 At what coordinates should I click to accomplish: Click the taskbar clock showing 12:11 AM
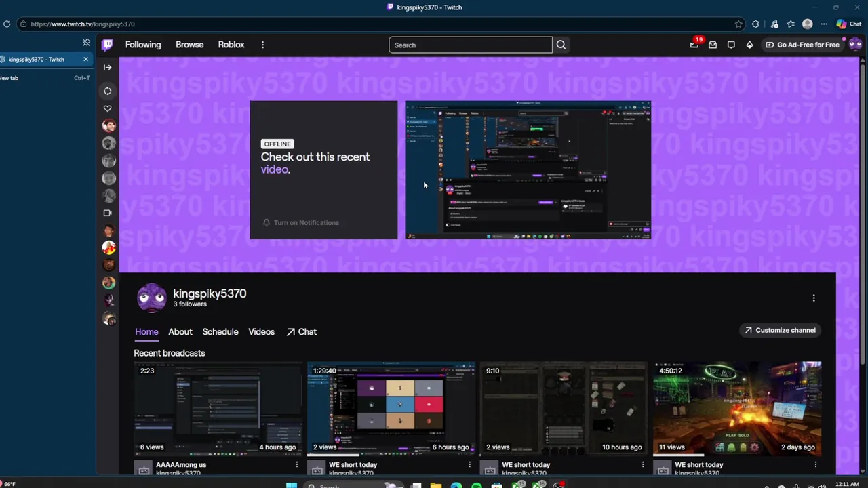pos(847,485)
